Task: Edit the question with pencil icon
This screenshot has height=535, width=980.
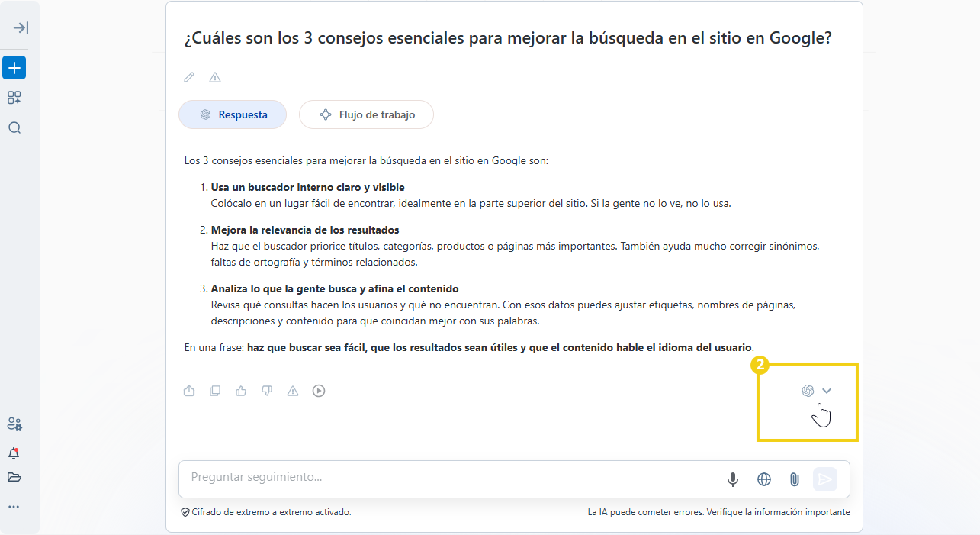Action: coord(189,77)
